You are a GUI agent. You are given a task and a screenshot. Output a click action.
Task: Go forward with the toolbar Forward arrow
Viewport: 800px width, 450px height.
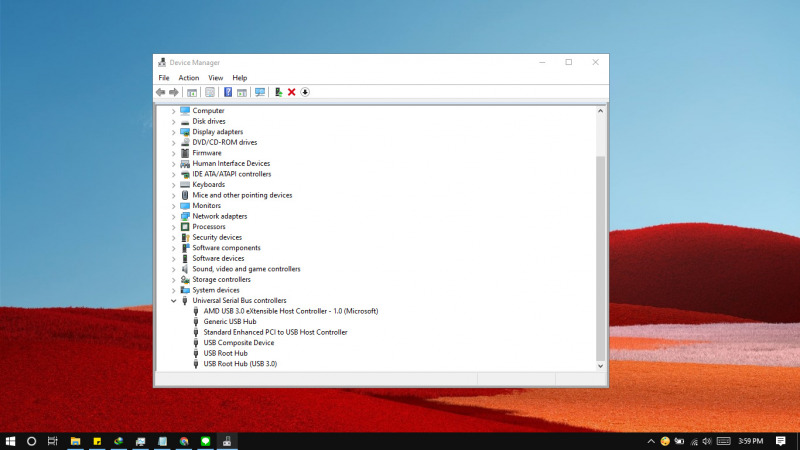tap(174, 92)
